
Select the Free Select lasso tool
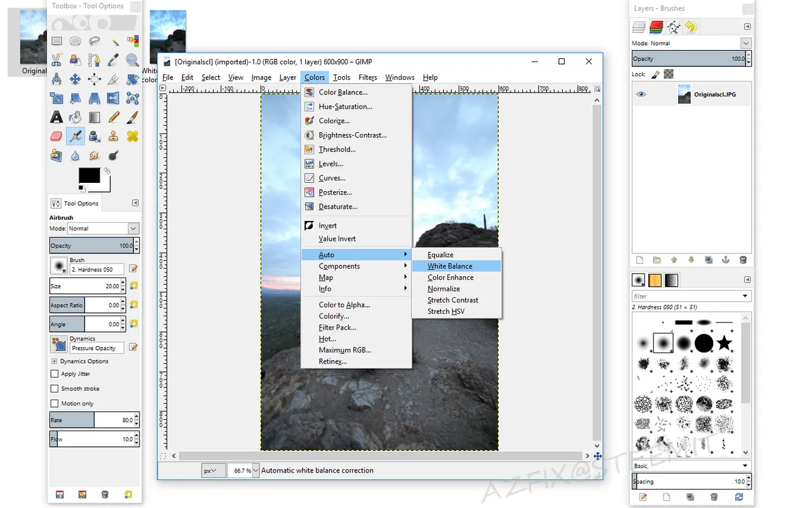click(95, 41)
